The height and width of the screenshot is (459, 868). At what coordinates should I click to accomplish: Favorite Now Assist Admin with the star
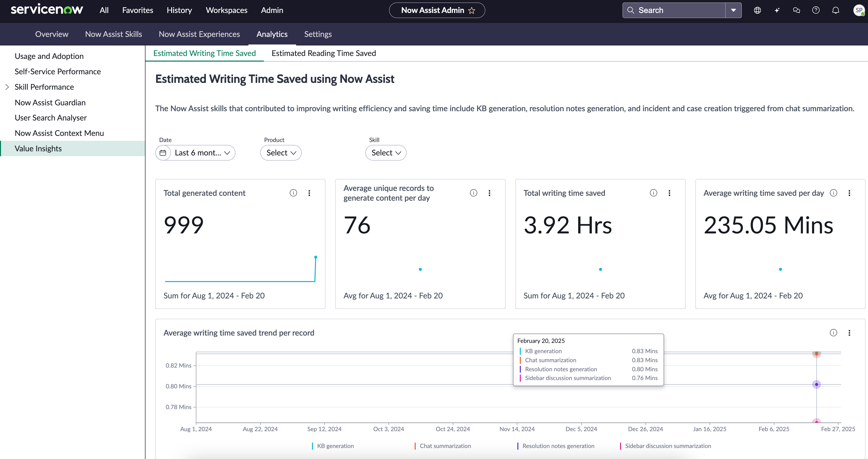[472, 11]
